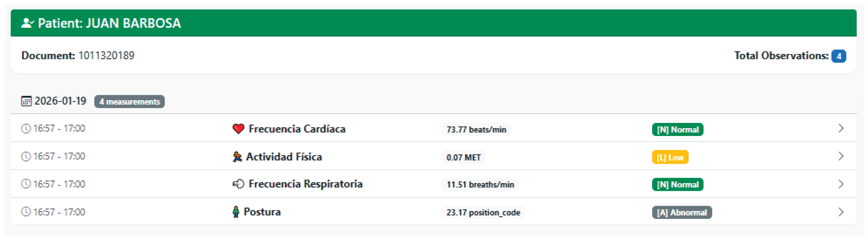Click the Total Observations count badge
The image size is (868, 242).
[x=838, y=56]
